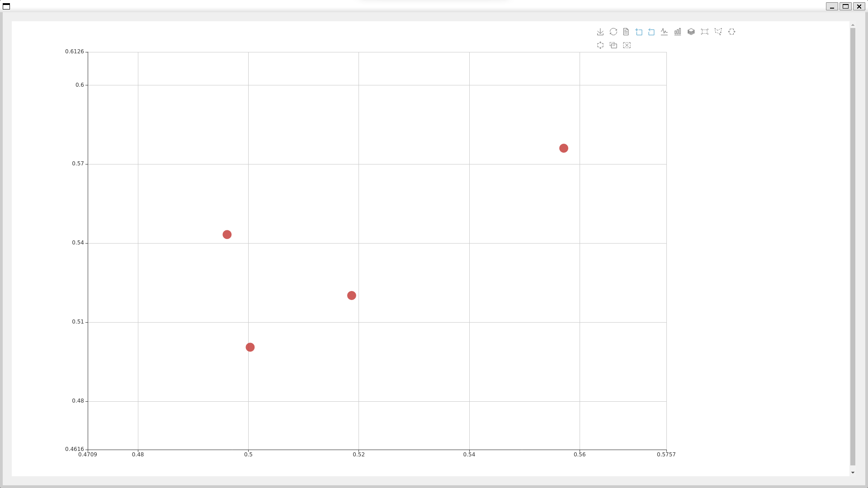Toggle the keep-selections brush icon
This screenshot has width=868, height=488.
pos(613,45)
